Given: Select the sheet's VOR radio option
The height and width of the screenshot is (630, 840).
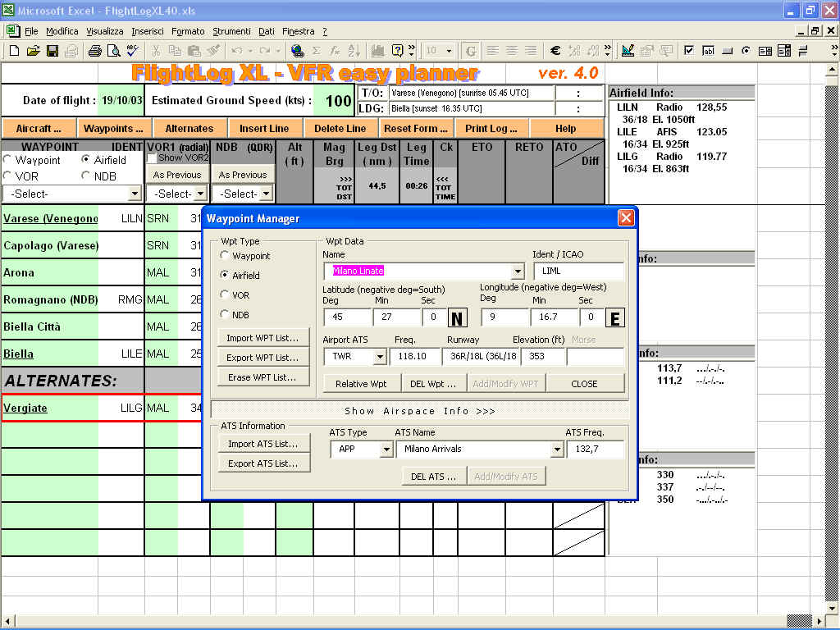Looking at the screenshot, I should 21,176.
